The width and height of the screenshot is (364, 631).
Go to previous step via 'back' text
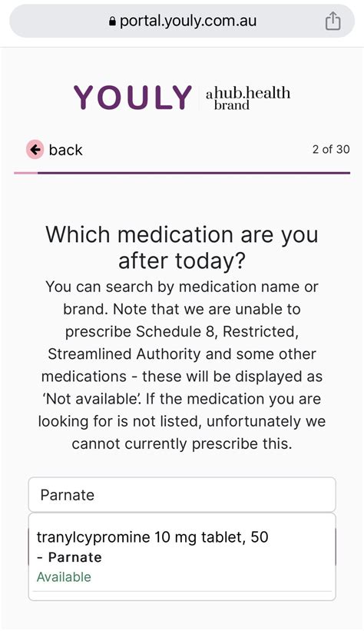65,150
